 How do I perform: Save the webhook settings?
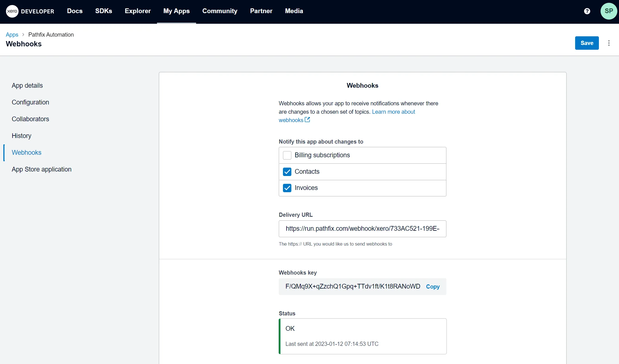[x=587, y=43]
